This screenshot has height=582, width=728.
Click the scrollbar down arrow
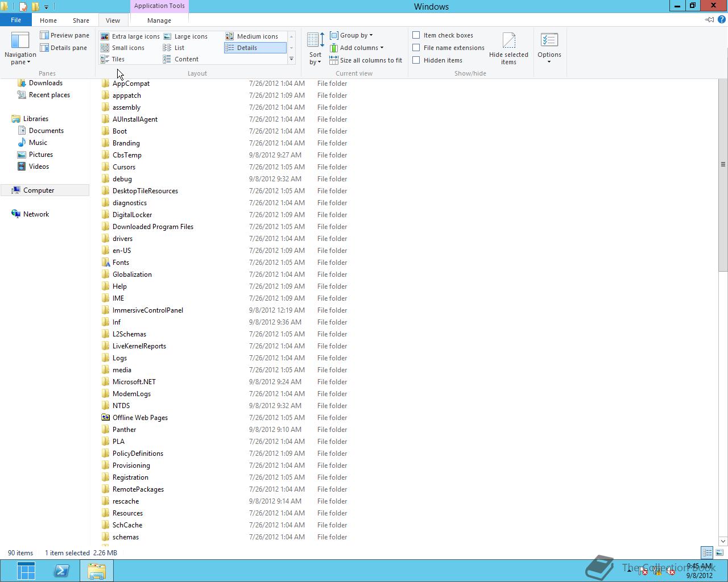coord(723,541)
